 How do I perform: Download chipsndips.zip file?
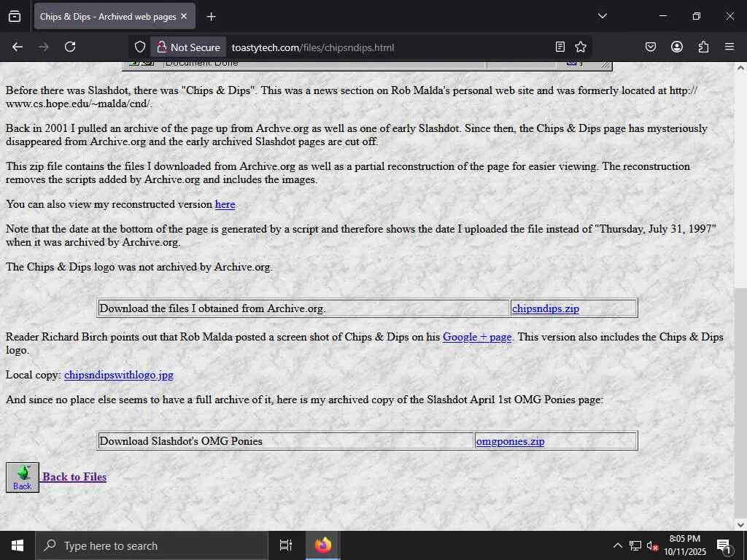(546, 308)
